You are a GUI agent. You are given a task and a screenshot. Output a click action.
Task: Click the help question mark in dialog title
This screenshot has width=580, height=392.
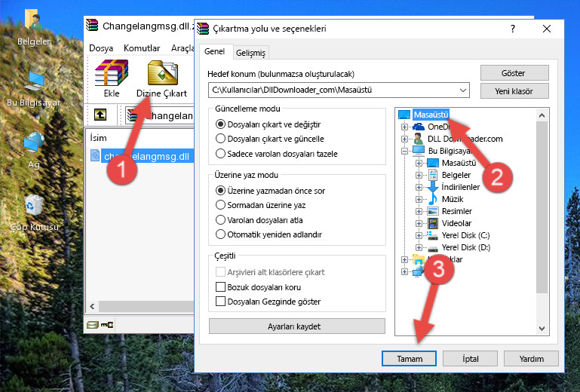(513, 29)
